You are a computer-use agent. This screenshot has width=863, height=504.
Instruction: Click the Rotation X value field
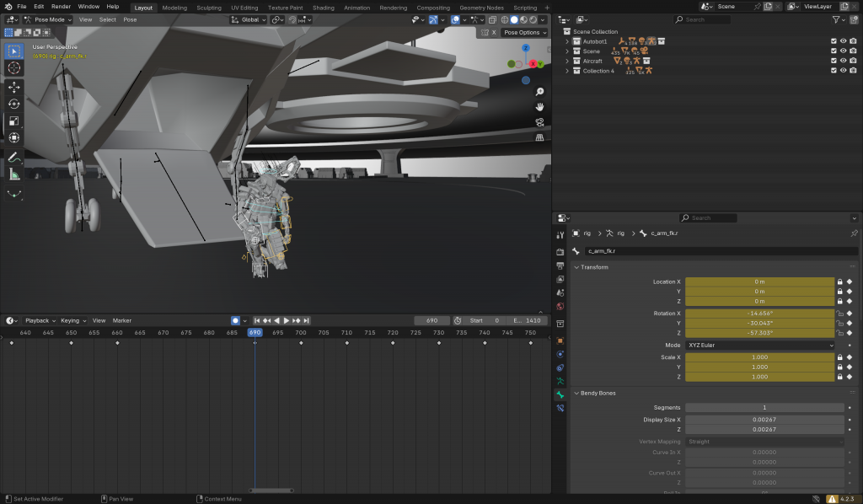[x=759, y=313]
